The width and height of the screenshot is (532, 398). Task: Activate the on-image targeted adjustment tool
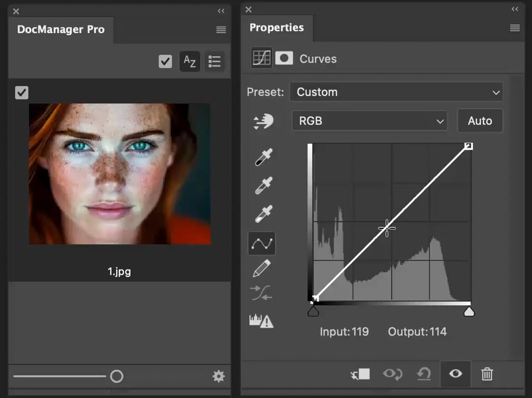[x=263, y=122]
